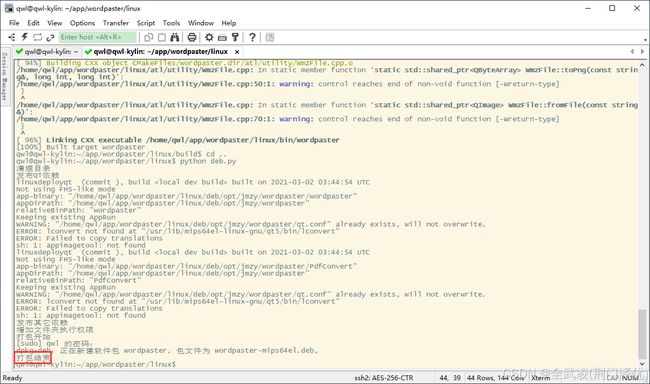Click '44 Rows, 144 Cols' status entry
Screen dimensions: 650x384
click(495, 378)
